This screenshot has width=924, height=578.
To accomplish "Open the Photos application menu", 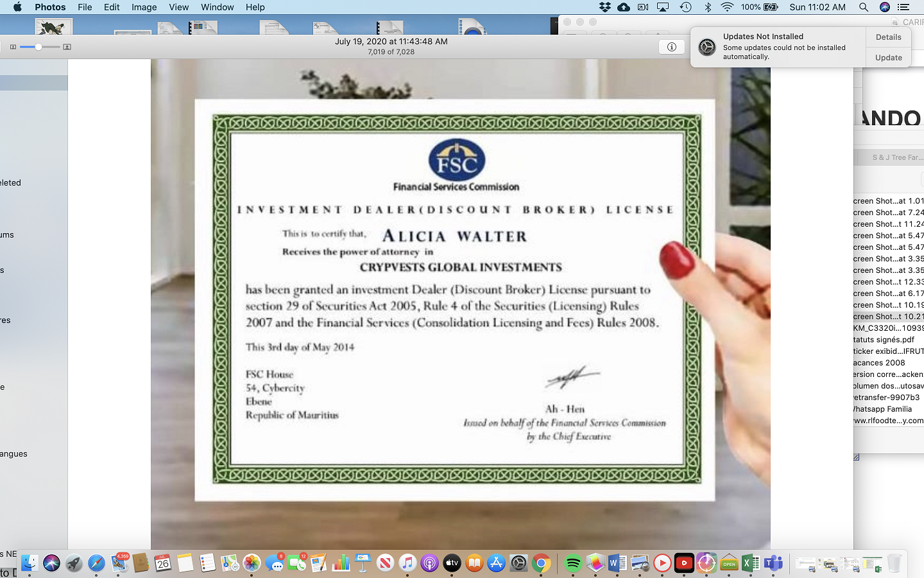I will pos(50,7).
